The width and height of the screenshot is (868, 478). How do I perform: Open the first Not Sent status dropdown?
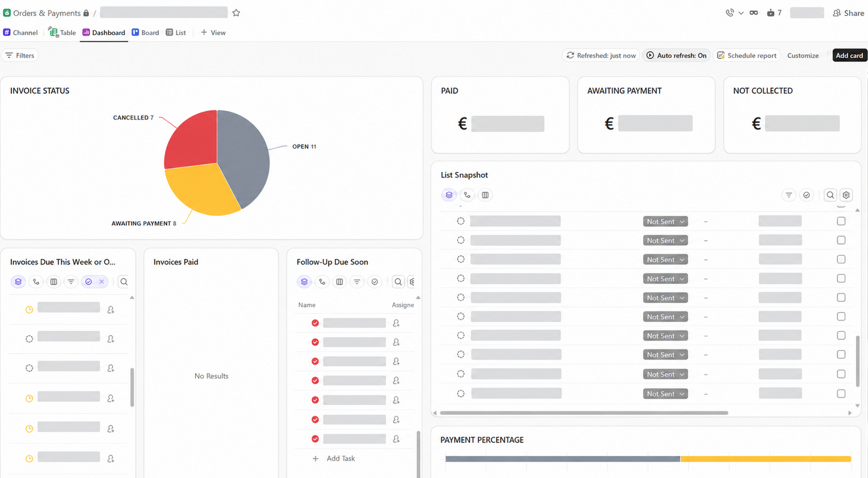(665, 222)
